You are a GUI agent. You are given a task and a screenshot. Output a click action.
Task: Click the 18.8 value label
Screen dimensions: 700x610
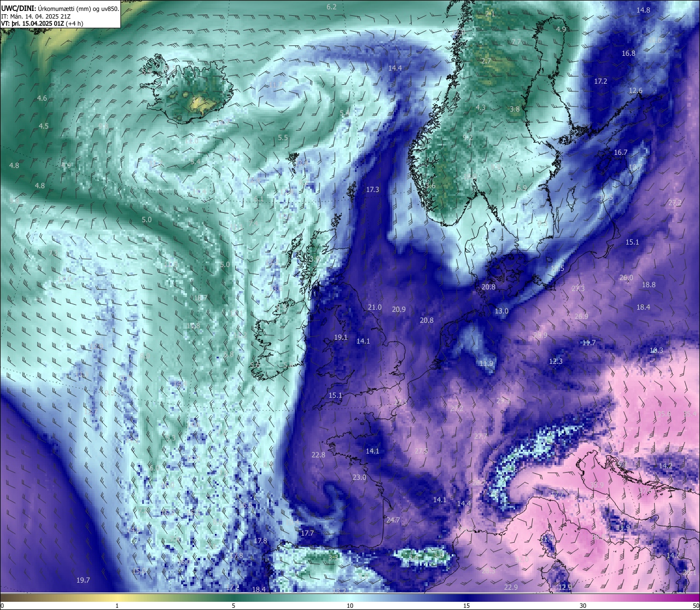[x=649, y=285]
